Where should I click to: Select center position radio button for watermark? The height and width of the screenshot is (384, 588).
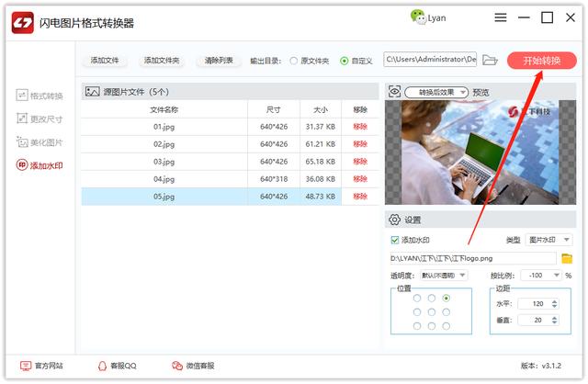point(431,312)
